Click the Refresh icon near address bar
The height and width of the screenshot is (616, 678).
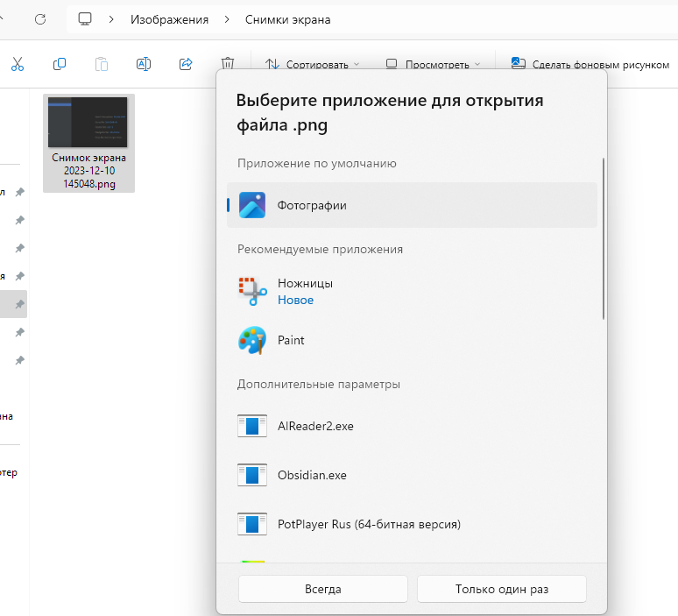[40, 19]
